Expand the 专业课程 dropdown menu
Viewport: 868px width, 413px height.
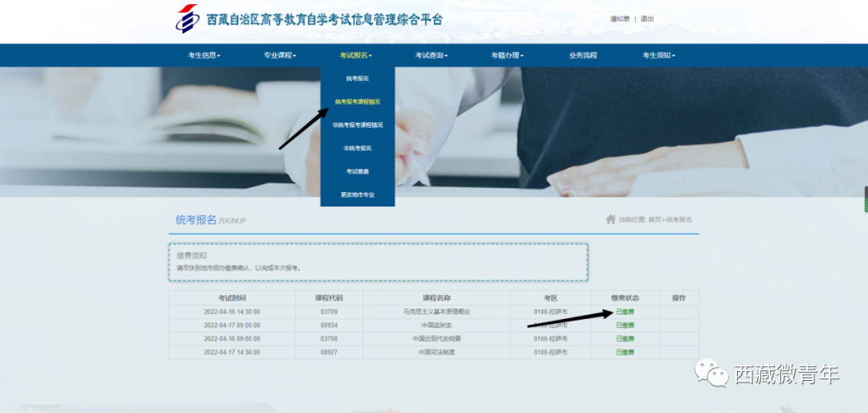[280, 55]
